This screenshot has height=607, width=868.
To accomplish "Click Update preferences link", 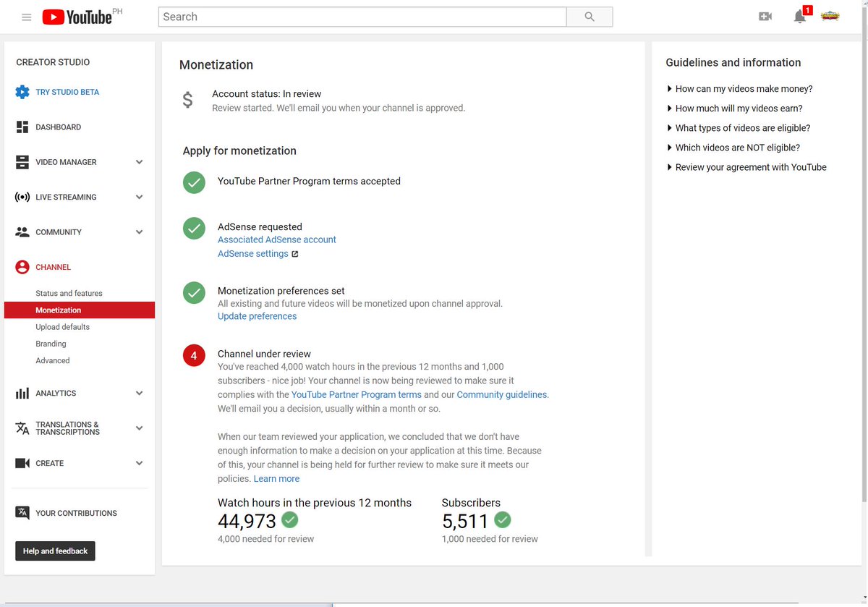I will tap(257, 316).
